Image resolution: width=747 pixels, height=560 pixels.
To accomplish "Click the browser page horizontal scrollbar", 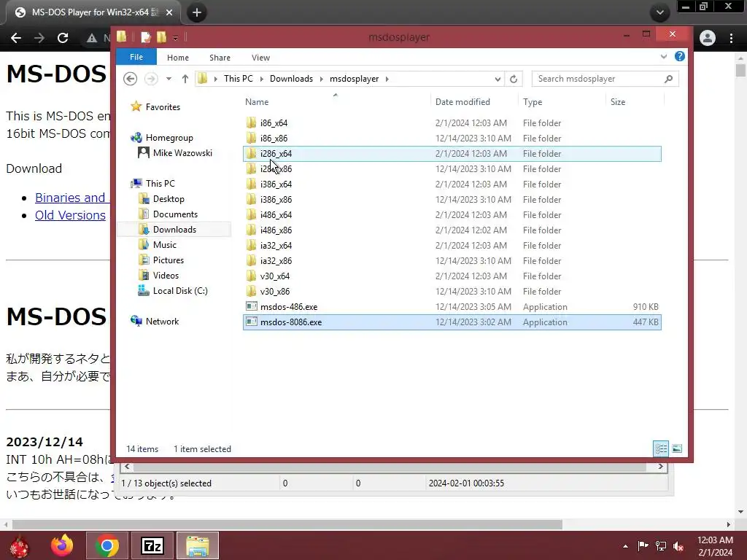I will coord(287,524).
